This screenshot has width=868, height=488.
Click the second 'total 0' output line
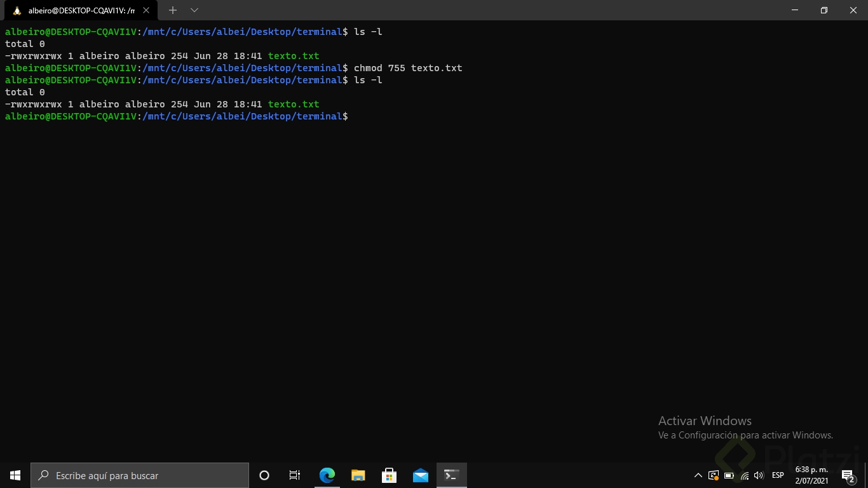pyautogui.click(x=25, y=92)
